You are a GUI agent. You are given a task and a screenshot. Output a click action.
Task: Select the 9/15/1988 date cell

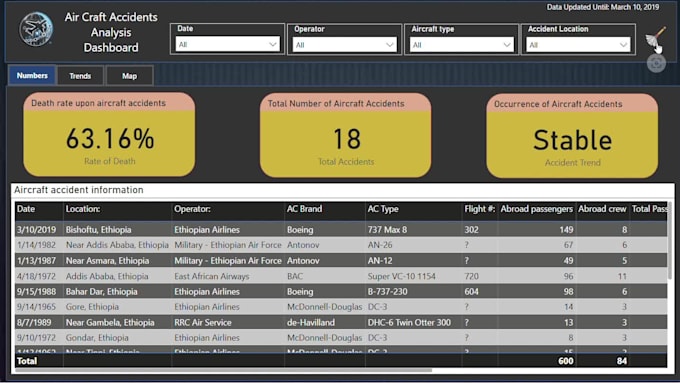click(x=36, y=291)
